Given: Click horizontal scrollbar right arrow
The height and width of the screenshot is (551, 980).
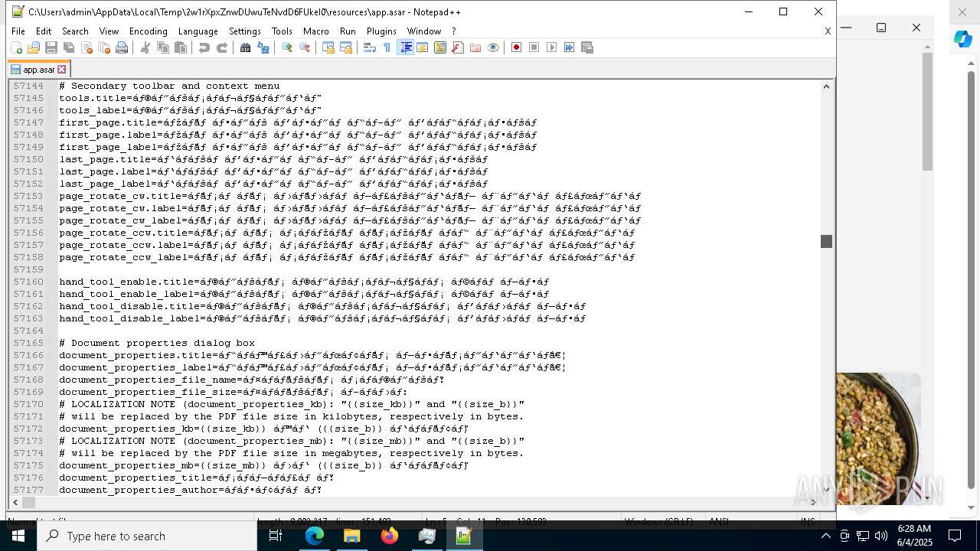Looking at the screenshot, I should coord(813,503).
